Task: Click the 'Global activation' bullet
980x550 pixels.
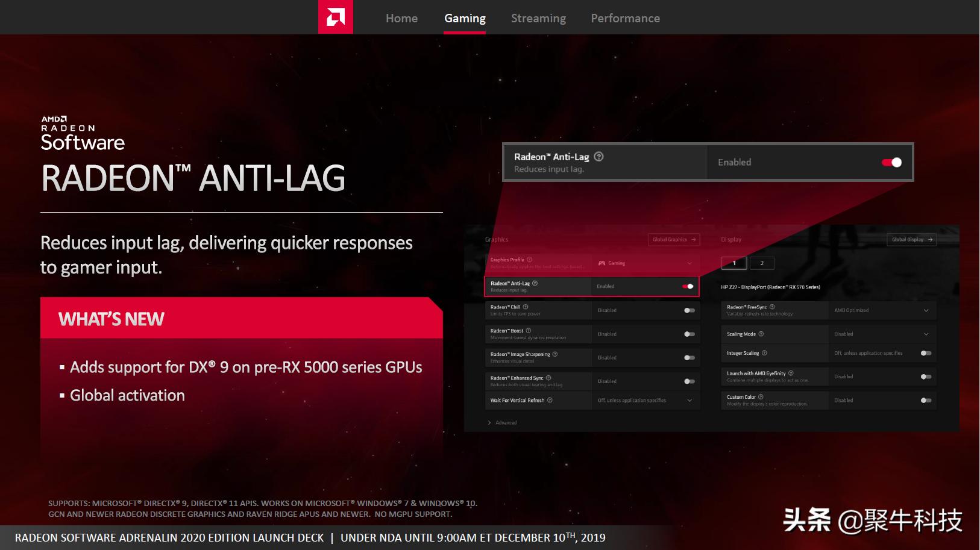Action: tap(127, 395)
